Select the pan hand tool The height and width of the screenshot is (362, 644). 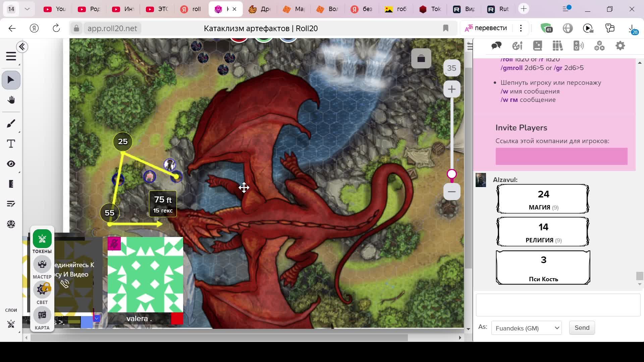[x=11, y=100]
